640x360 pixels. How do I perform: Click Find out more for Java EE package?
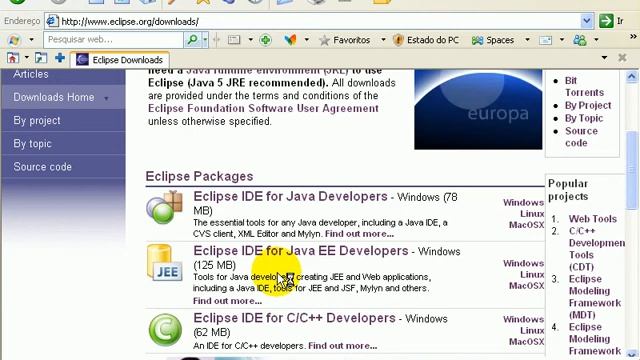[x=227, y=301]
